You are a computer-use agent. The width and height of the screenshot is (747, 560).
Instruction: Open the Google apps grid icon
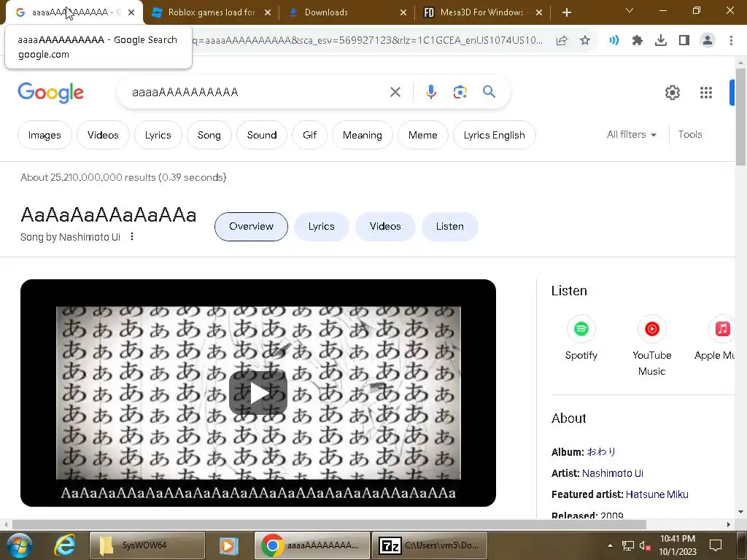tap(706, 93)
